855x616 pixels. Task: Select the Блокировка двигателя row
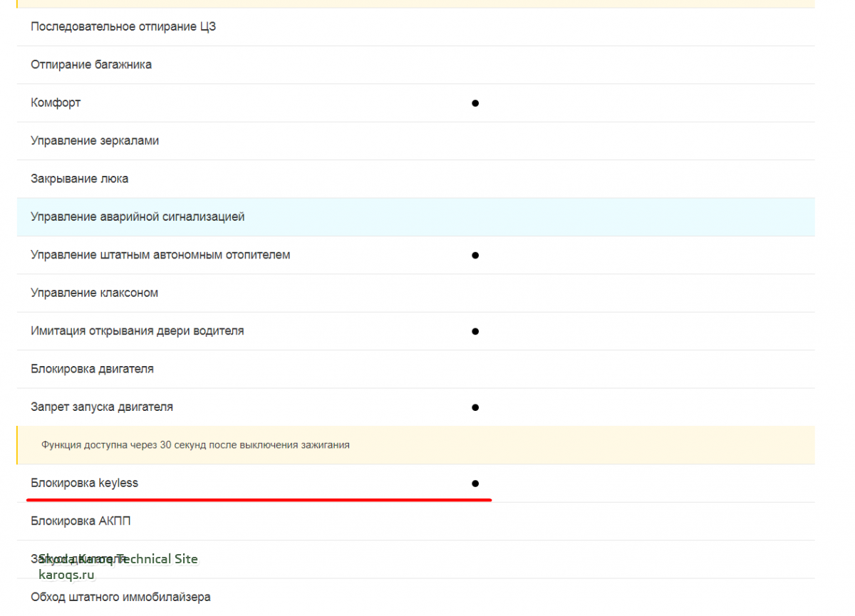pos(92,370)
